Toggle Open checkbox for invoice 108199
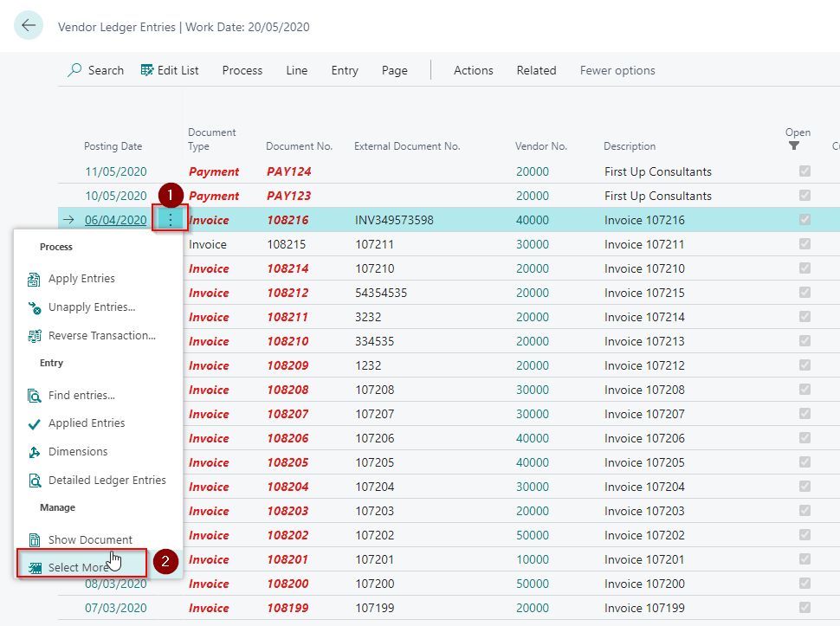The image size is (840, 626). [805, 608]
